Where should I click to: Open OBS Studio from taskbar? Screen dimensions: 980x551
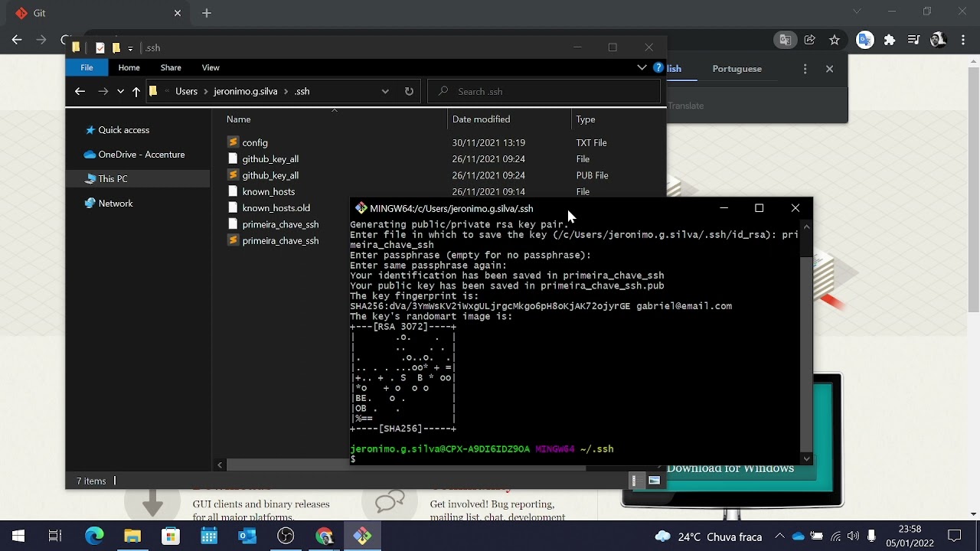[286, 536]
